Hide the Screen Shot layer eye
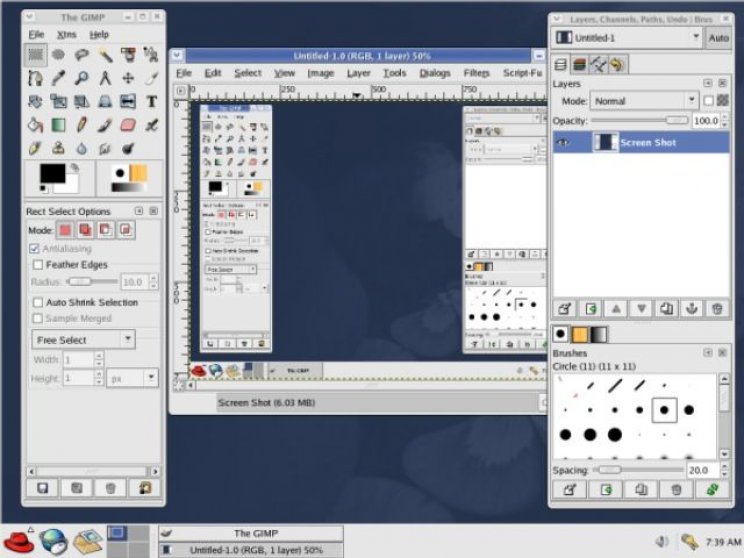 tap(563, 142)
